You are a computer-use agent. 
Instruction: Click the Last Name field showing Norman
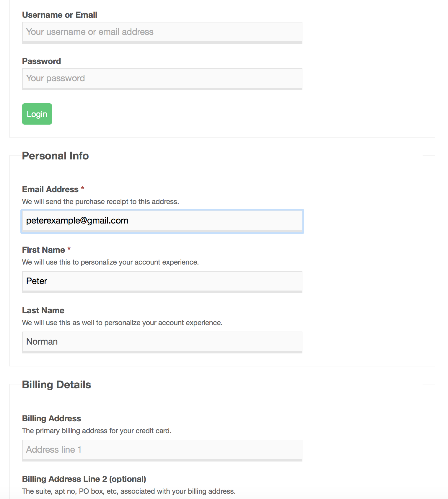(x=162, y=342)
